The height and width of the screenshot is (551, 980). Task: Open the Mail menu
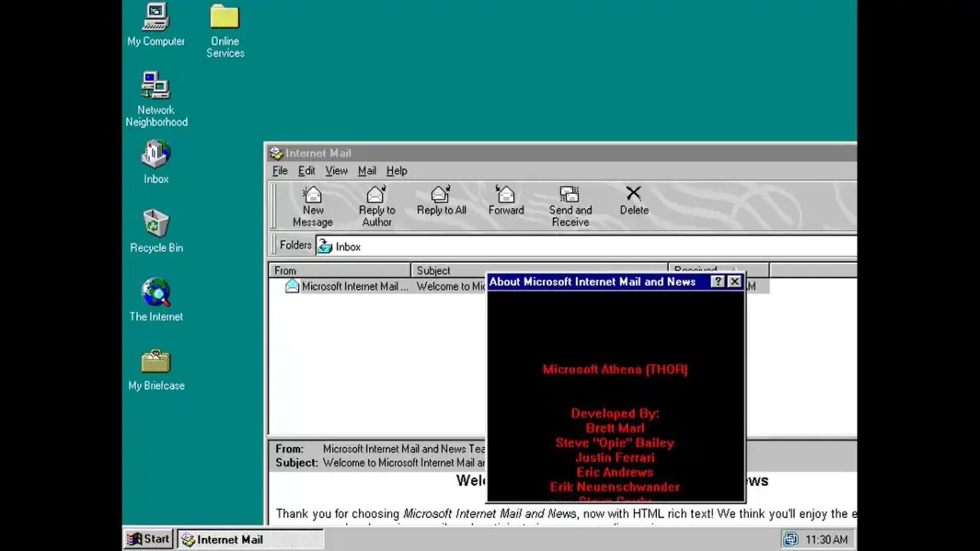367,171
